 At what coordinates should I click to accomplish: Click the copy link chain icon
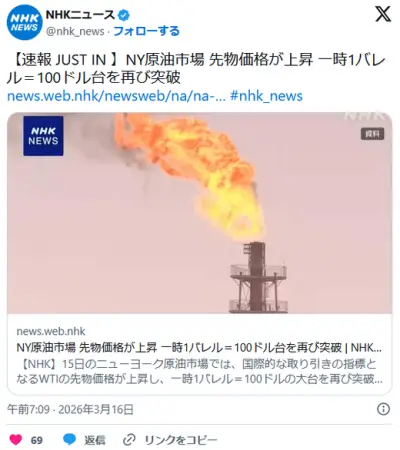point(129,440)
